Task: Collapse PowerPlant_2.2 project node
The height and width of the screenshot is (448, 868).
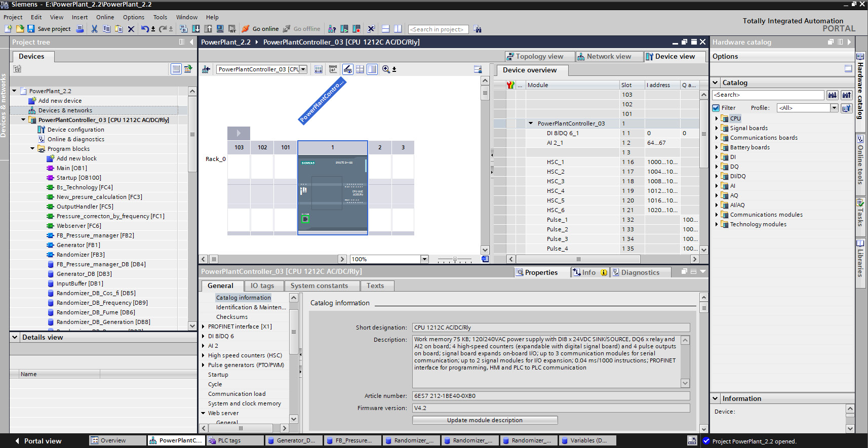Action: coord(15,91)
